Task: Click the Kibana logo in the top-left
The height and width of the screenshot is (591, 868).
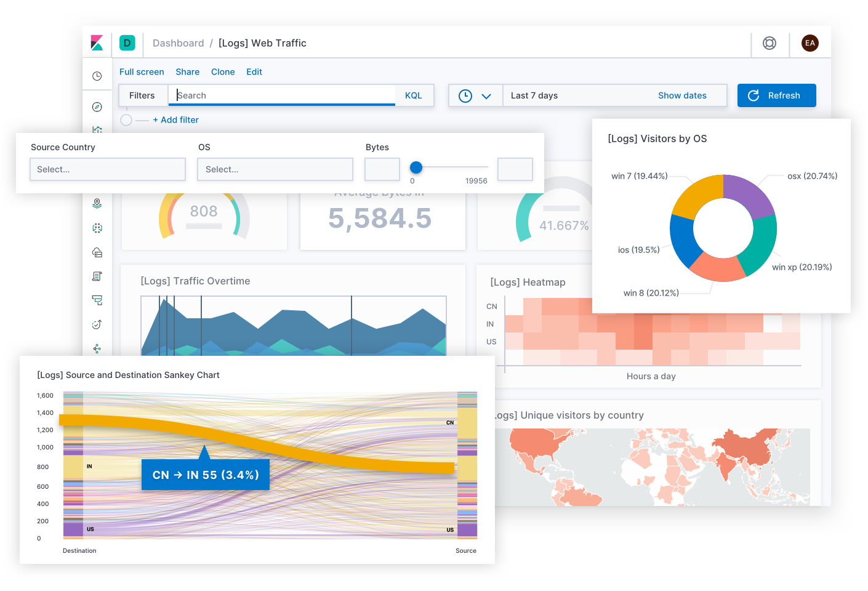Action: [x=97, y=43]
